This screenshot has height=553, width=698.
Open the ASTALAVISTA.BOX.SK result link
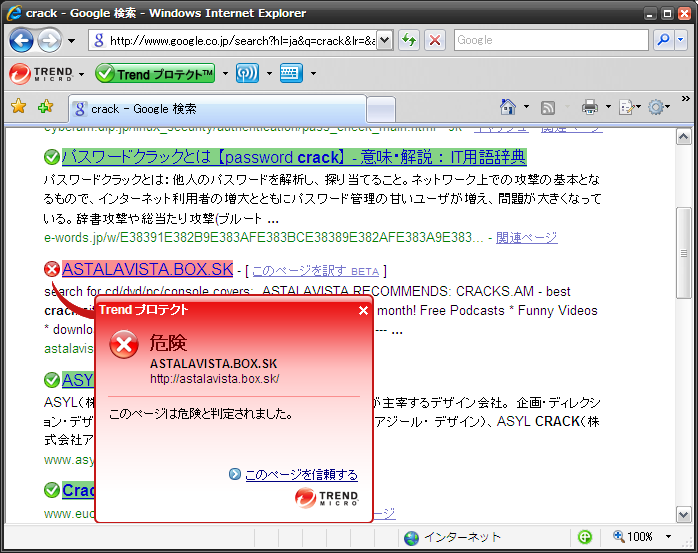[x=147, y=269]
